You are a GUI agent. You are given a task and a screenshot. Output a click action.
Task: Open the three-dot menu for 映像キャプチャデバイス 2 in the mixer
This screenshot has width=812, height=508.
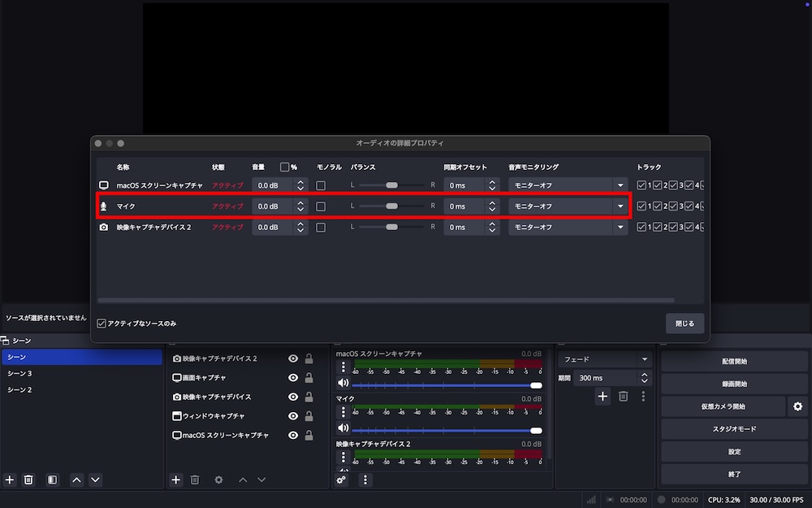pos(343,457)
